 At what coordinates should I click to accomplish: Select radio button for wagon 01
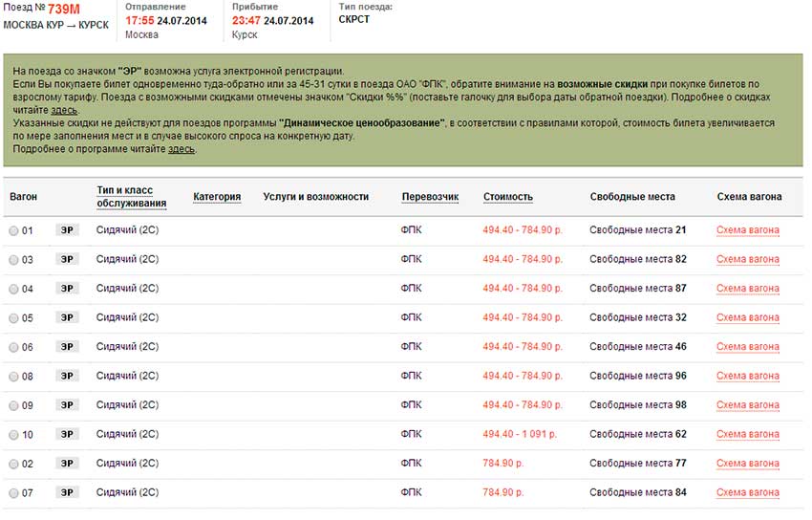(x=13, y=231)
